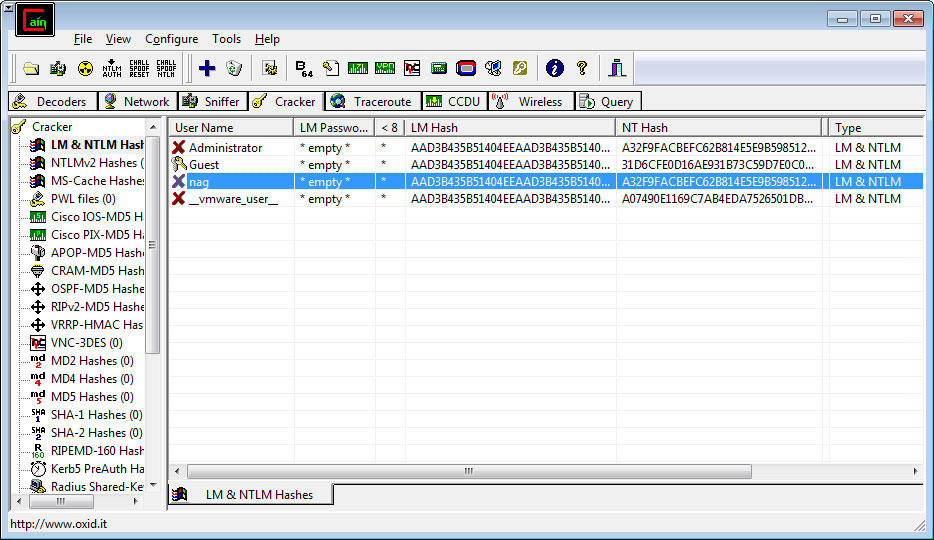Click the Start/Stop Sniffer toolbar icon

point(58,68)
